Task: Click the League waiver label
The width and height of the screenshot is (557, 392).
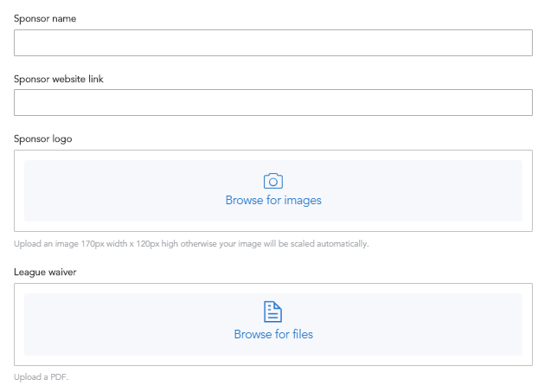Action: point(45,272)
